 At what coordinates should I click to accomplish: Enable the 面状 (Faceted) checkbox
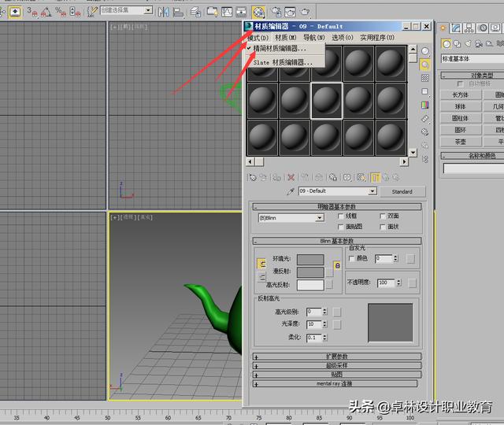click(x=383, y=227)
